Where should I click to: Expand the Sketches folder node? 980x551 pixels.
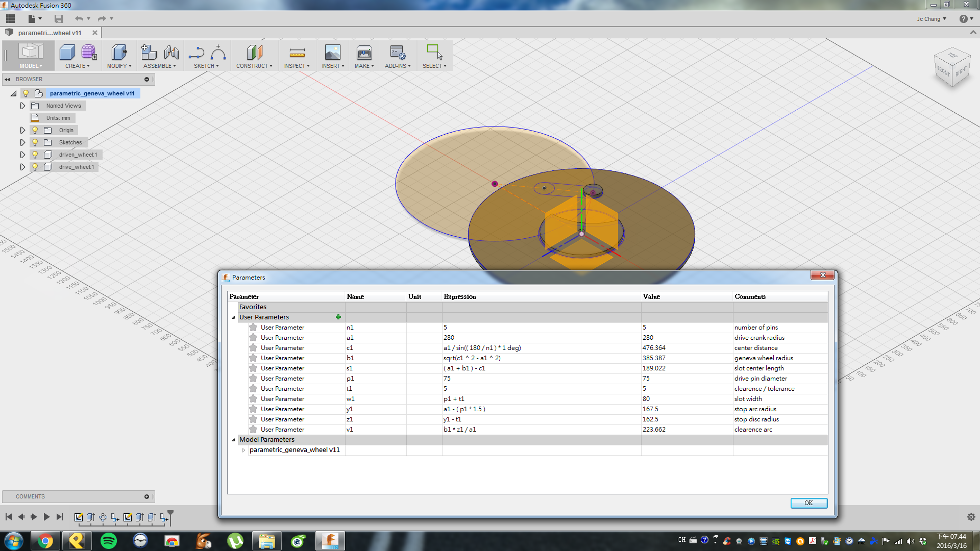point(22,142)
